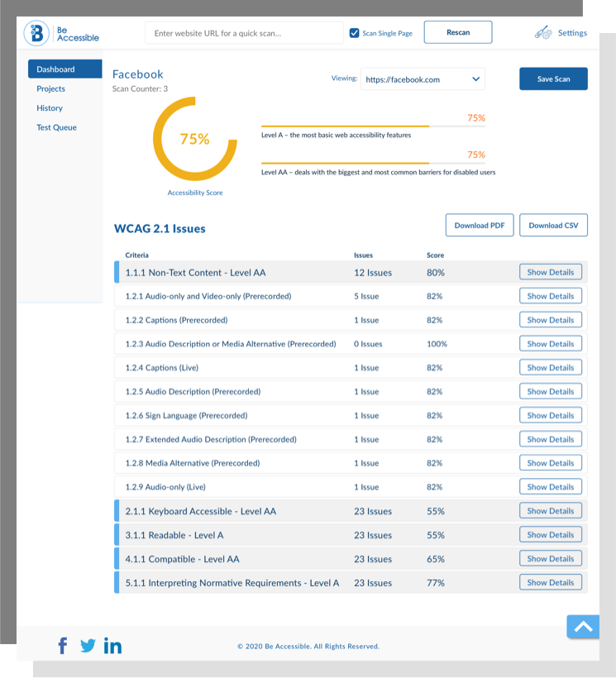Click the 'Facebook' project title
Viewport: 616px width, 678px height.
137,74
